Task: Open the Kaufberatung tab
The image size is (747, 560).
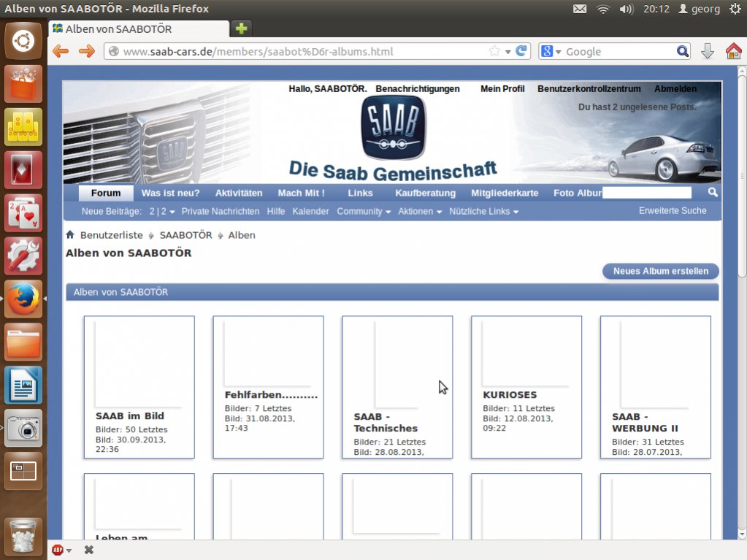Action: (x=426, y=193)
